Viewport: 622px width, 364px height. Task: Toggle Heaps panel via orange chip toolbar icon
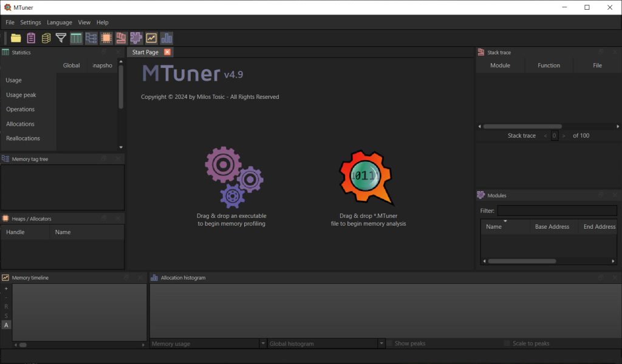point(106,38)
